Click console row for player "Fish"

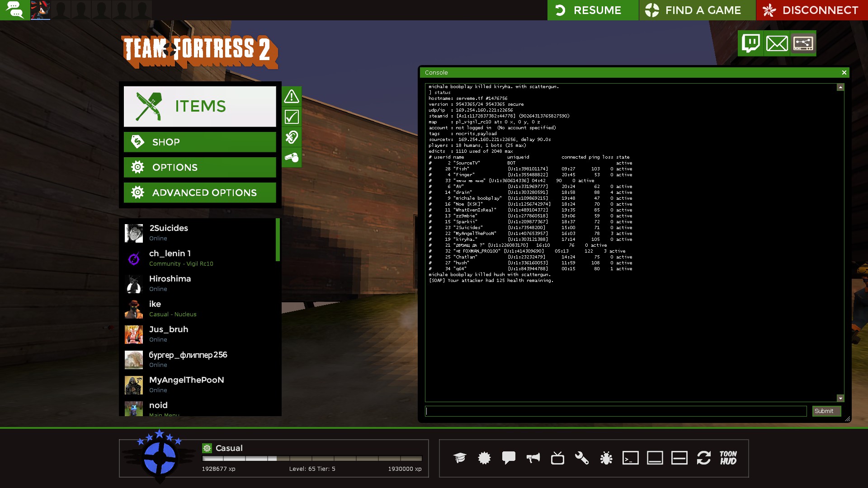point(530,169)
